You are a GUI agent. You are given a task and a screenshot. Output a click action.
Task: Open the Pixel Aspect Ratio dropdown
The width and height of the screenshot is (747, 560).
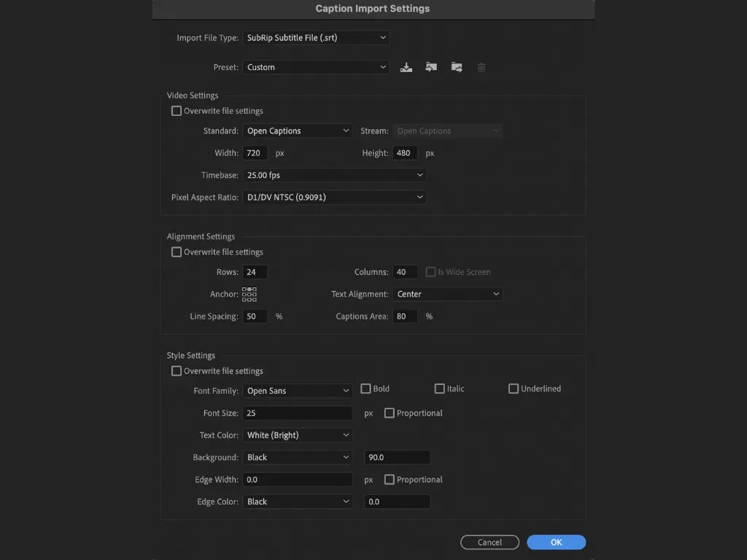[x=334, y=197]
